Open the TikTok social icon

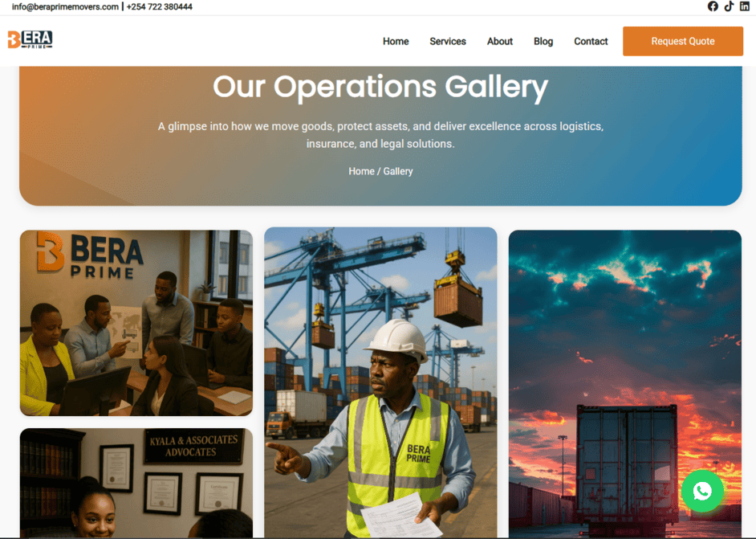tap(729, 6)
